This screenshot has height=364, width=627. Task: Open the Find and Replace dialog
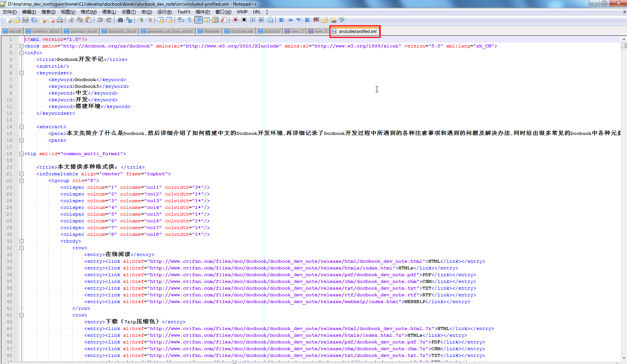pyautogui.click(x=129, y=20)
